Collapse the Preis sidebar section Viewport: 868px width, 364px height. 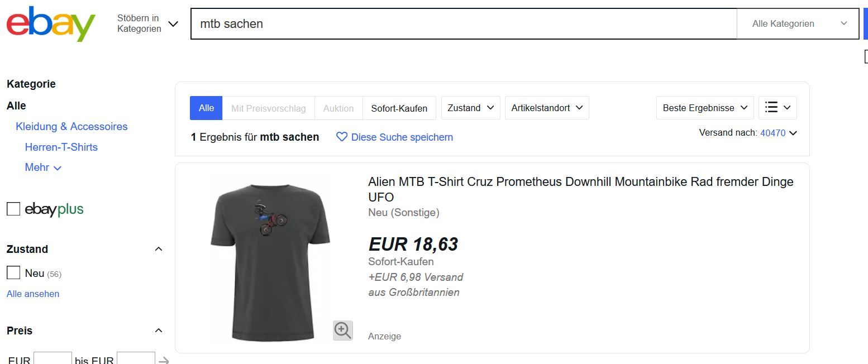point(159,331)
